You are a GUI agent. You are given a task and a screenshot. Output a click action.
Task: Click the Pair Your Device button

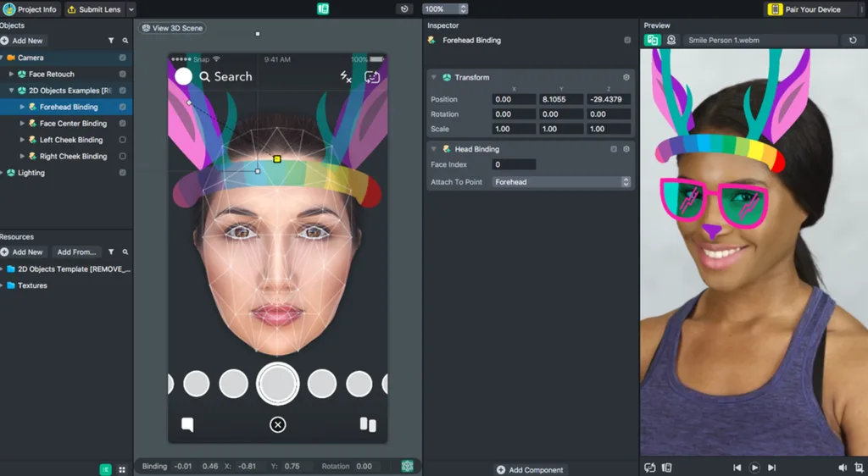(x=806, y=9)
